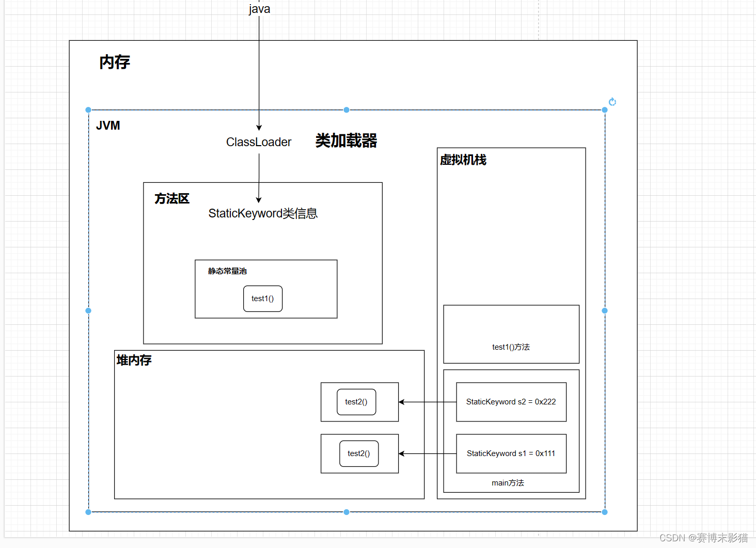Click the test2() box pointed to by s1
The height and width of the screenshot is (548, 756).
click(x=359, y=453)
